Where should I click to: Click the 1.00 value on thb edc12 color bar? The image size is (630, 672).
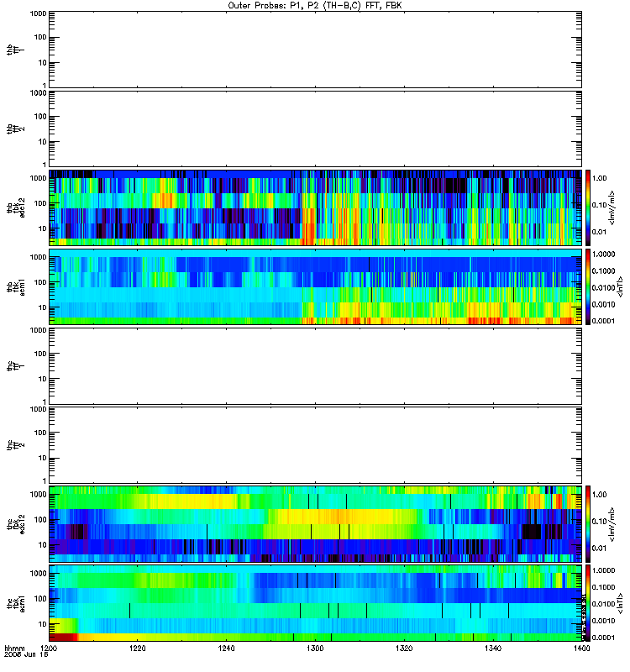click(x=599, y=178)
